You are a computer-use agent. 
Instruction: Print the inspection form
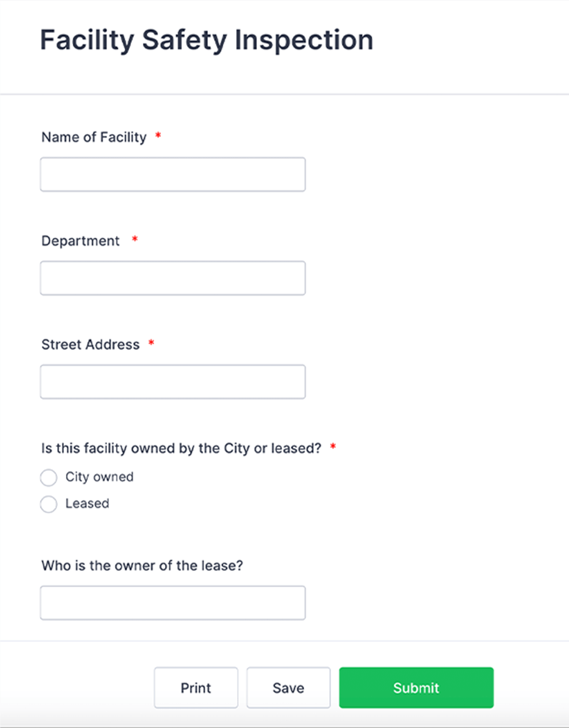tap(196, 688)
